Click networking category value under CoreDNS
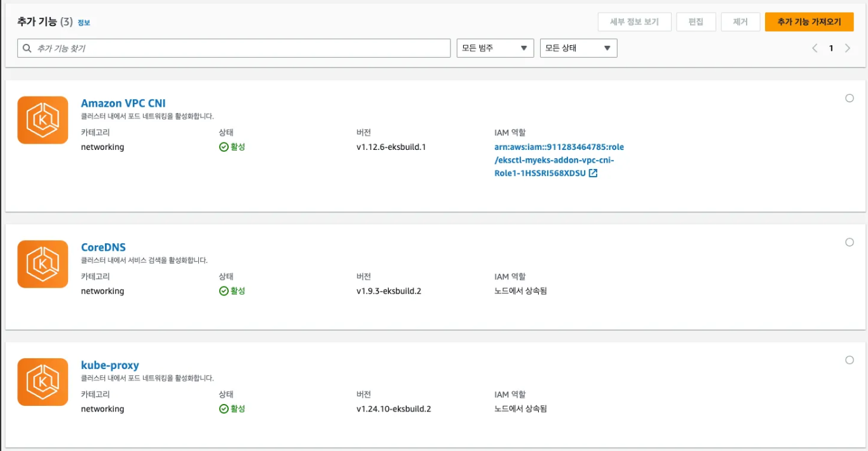 102,291
